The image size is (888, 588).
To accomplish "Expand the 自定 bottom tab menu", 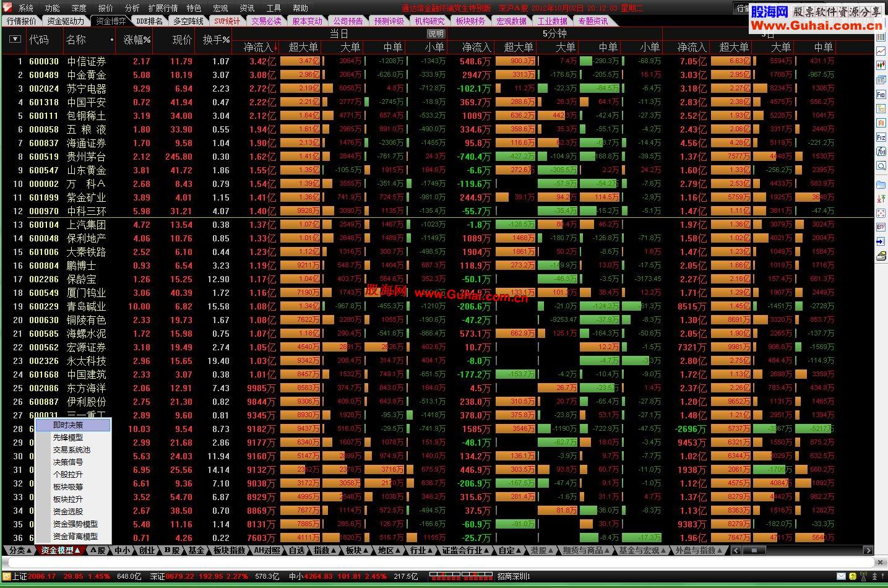I will tap(511, 550).
